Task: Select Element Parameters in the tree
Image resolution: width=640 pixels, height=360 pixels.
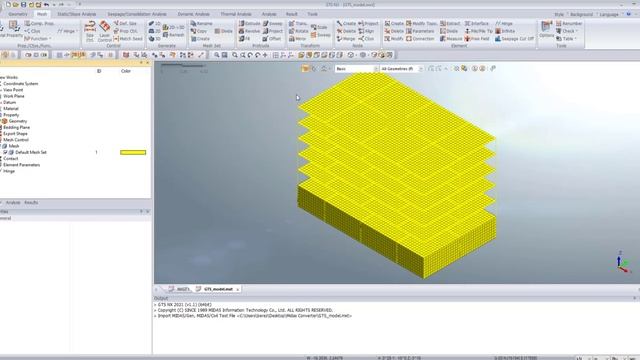Action: (x=22, y=165)
